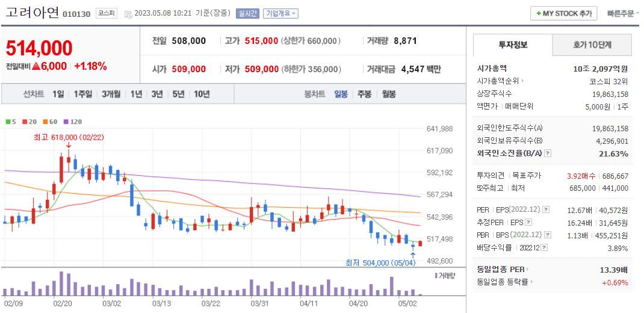Image resolution: width=644 pixels, height=313 pixels.
Task: Click the 최고 618,000 (02/22) chart marker
Action: tap(69, 138)
